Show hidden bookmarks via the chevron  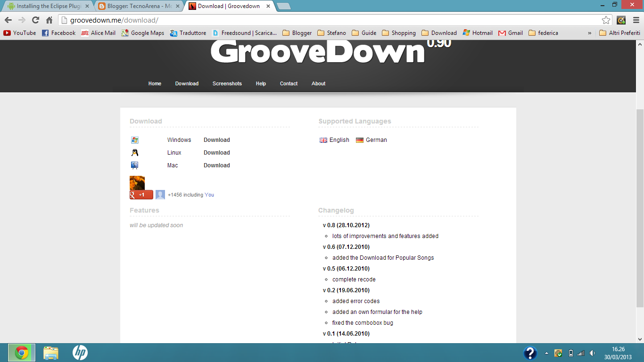tap(589, 33)
